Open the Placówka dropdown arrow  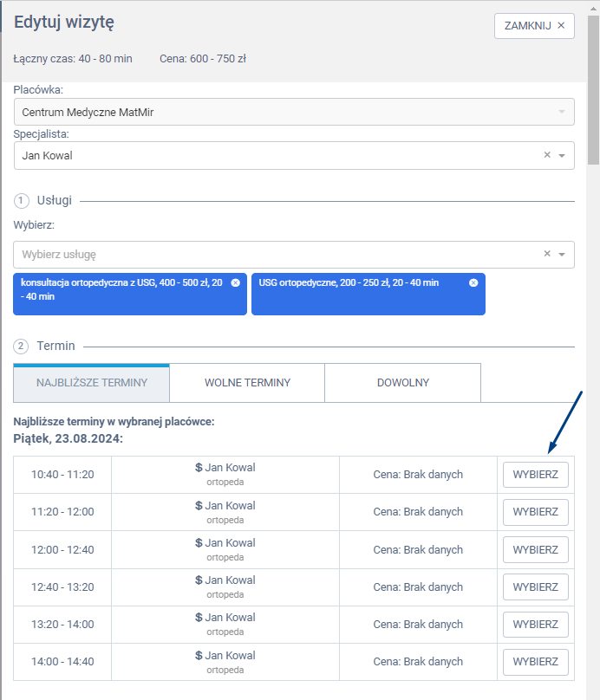pyautogui.click(x=562, y=112)
